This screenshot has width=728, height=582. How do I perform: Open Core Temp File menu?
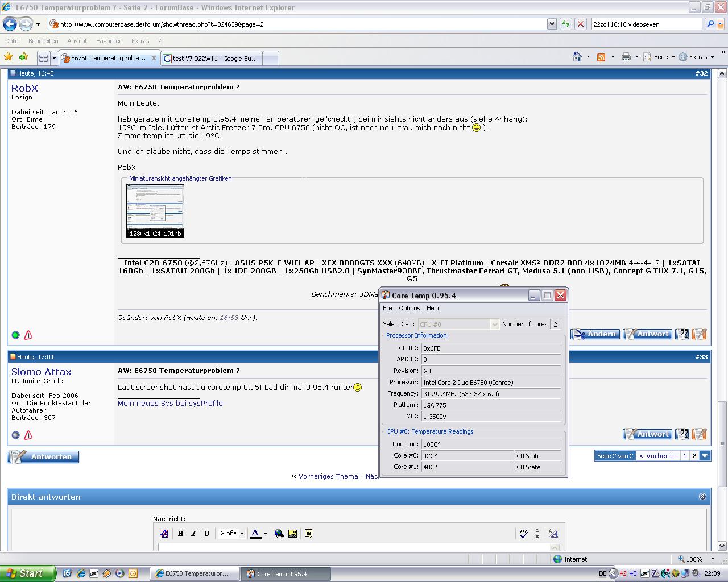point(387,308)
